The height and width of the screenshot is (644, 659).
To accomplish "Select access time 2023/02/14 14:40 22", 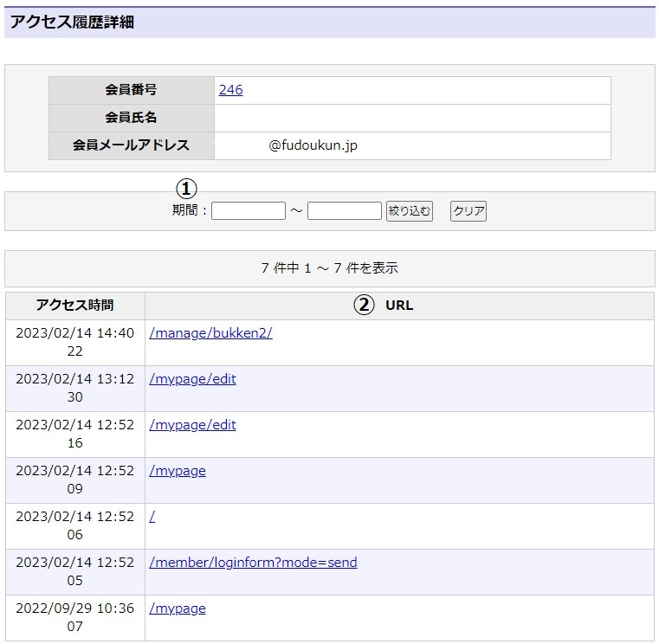I will [75, 342].
